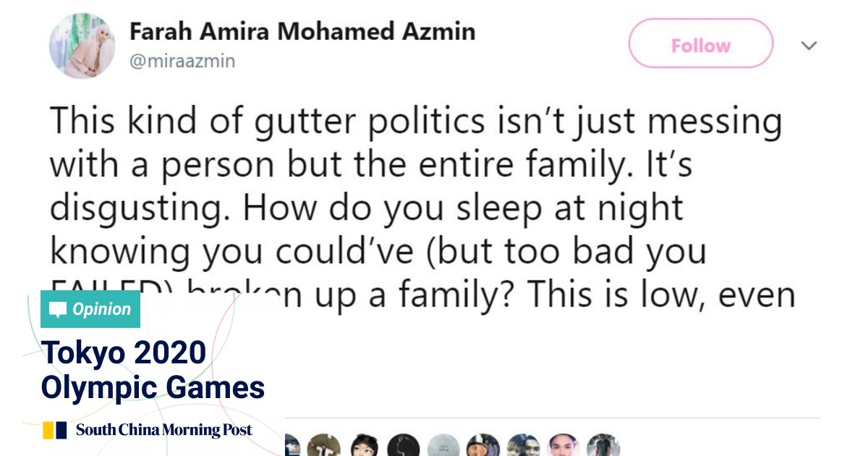Open the Tokyo 2020 Olympic Games headline
This screenshot has width=868, height=456.
point(153,369)
